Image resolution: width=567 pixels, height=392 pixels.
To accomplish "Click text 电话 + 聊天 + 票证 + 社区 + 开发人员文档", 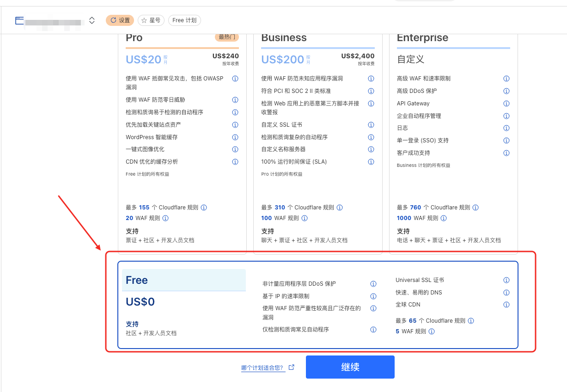I will (x=449, y=240).
